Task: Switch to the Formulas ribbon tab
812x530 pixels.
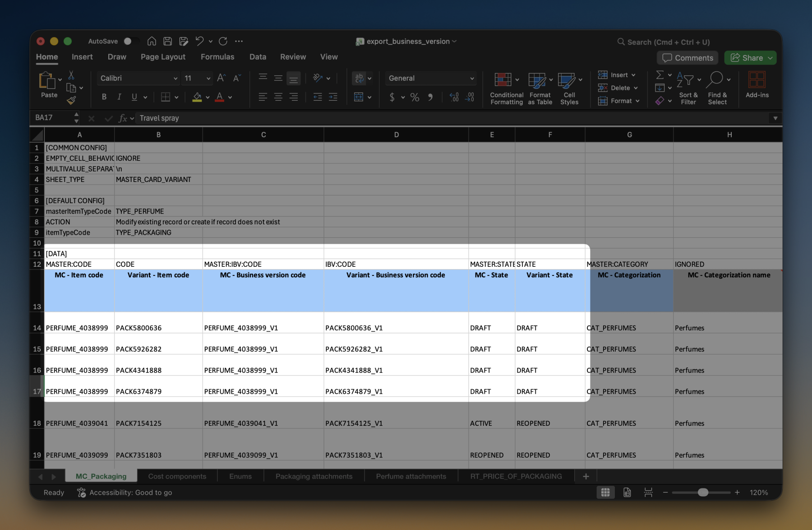Action: pos(217,57)
